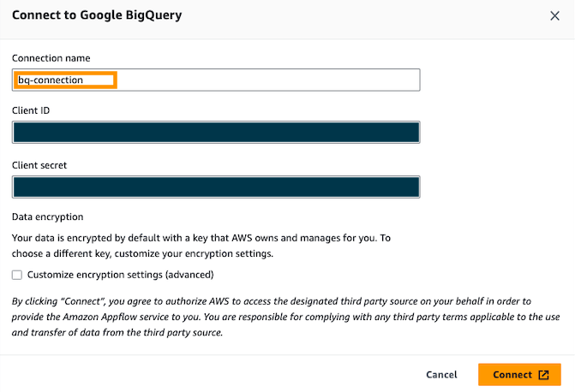Select the Client secret field
575x392 pixels.
tap(216, 187)
